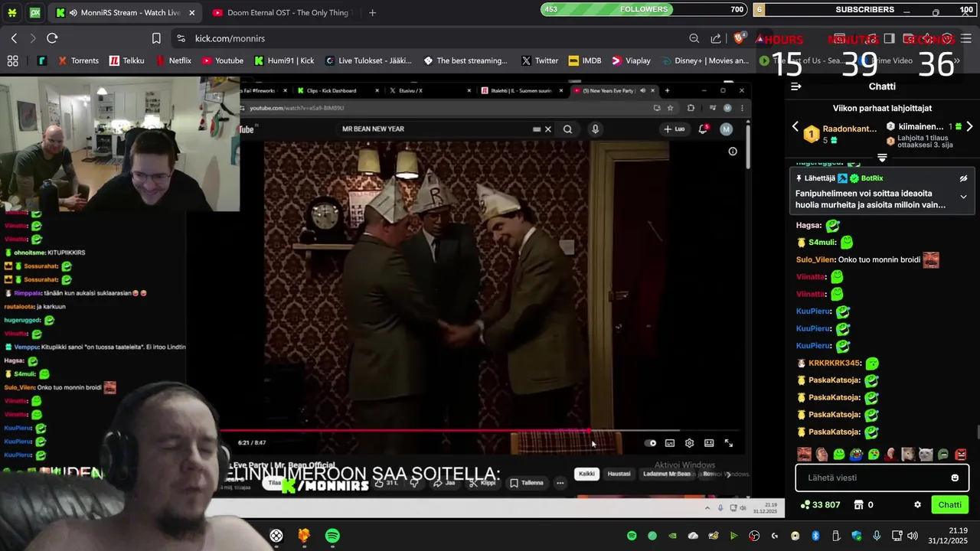Insert the red angry face emote
Screen dimensions: 980x551
(x=961, y=455)
